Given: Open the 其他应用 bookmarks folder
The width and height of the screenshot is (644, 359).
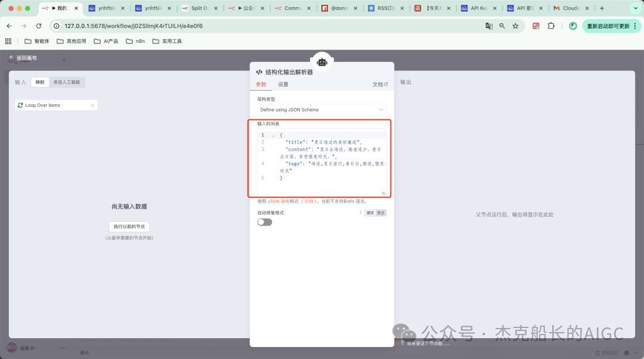Looking at the screenshot, I should [72, 41].
